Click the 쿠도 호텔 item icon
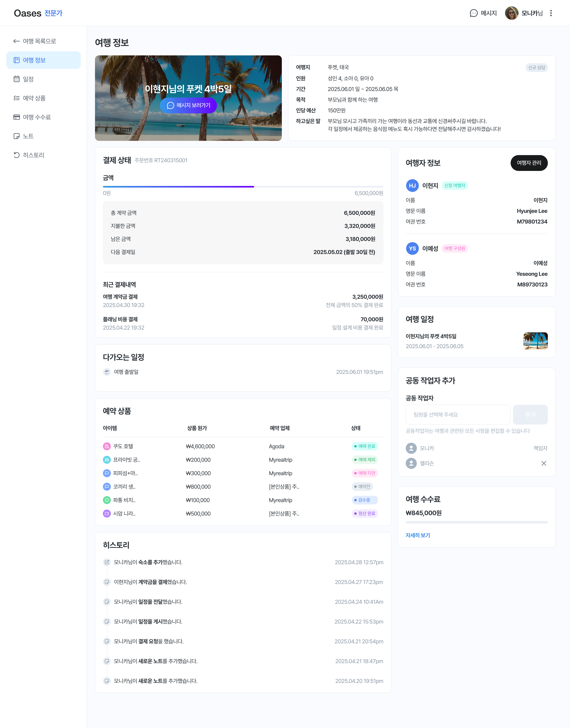Image resolution: width=570 pixels, height=728 pixels. pyautogui.click(x=107, y=446)
